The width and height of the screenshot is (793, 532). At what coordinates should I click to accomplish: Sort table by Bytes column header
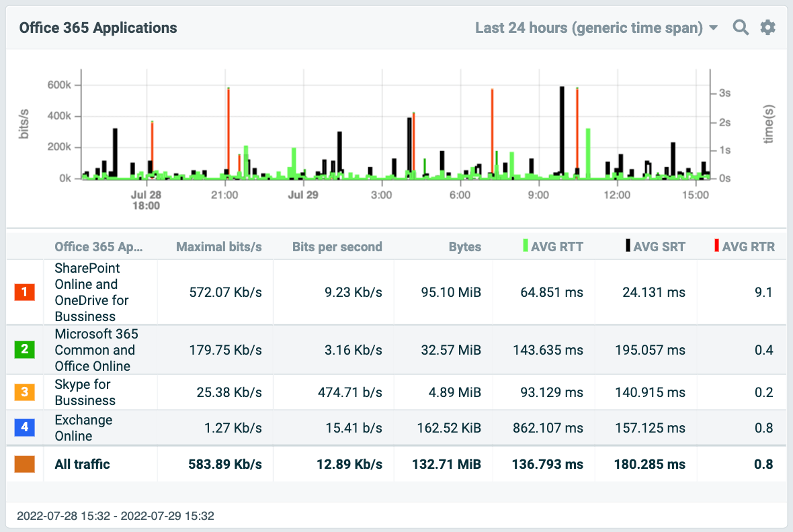(x=465, y=247)
